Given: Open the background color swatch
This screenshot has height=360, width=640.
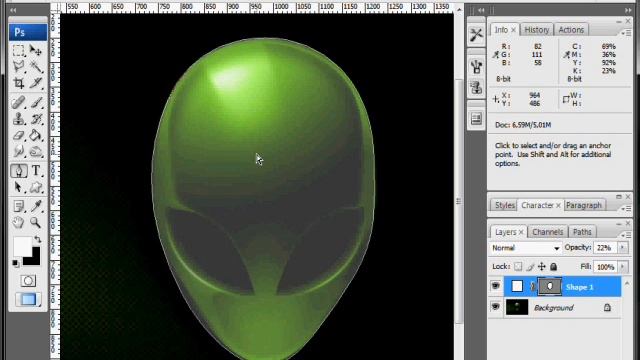Looking at the screenshot, I should point(34,259).
